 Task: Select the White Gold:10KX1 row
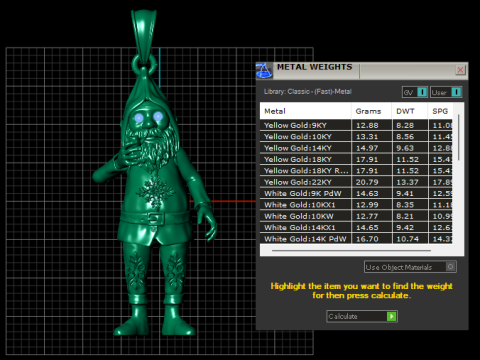356,205
